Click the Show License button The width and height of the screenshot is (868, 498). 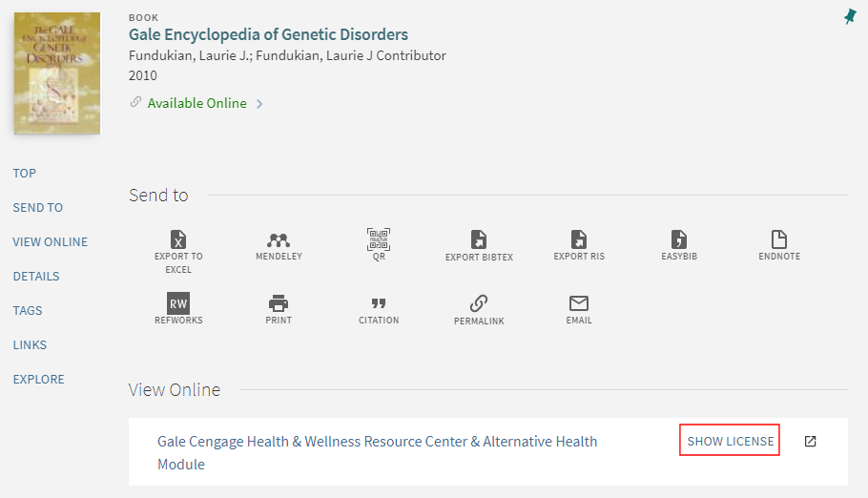730,441
